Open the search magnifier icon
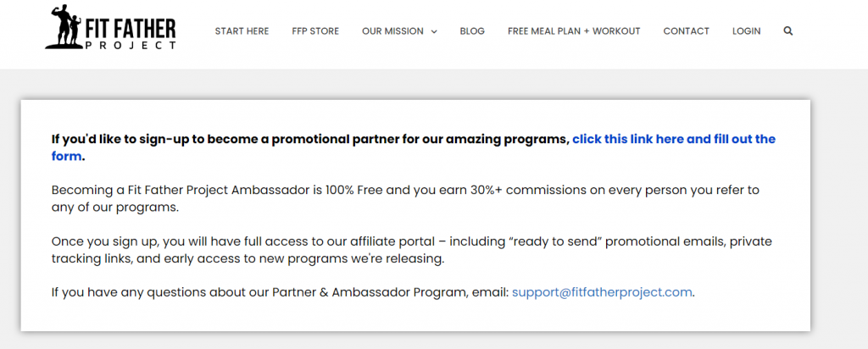This screenshot has width=868, height=349. [x=788, y=31]
